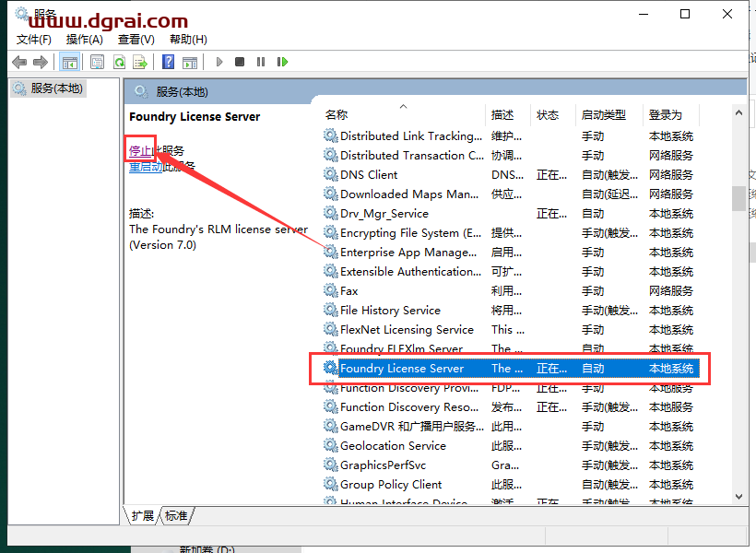Sort the list by the 启动类型 column header

tap(603, 115)
